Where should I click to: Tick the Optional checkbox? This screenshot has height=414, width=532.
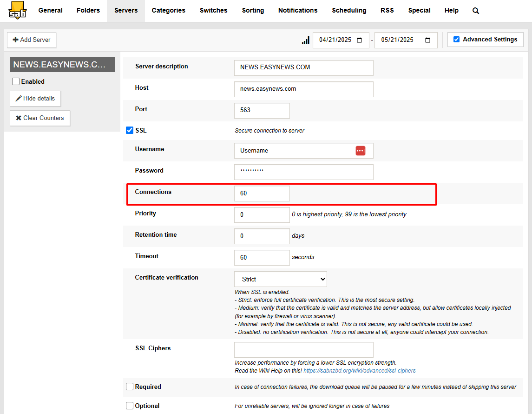[130, 406]
